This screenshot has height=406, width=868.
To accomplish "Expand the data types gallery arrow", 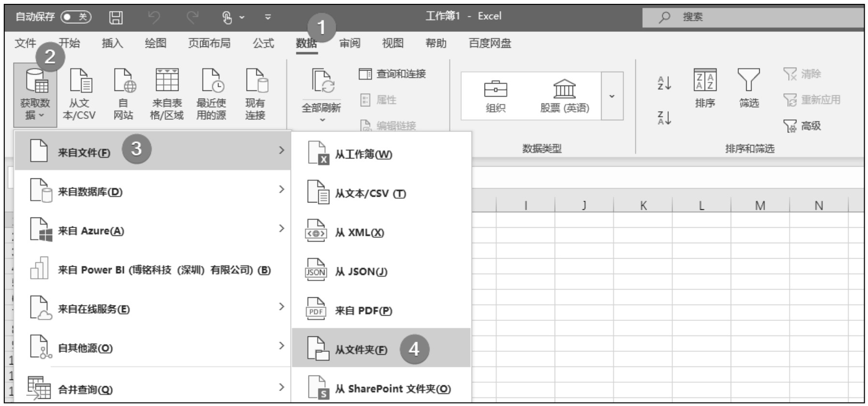I will tap(612, 96).
